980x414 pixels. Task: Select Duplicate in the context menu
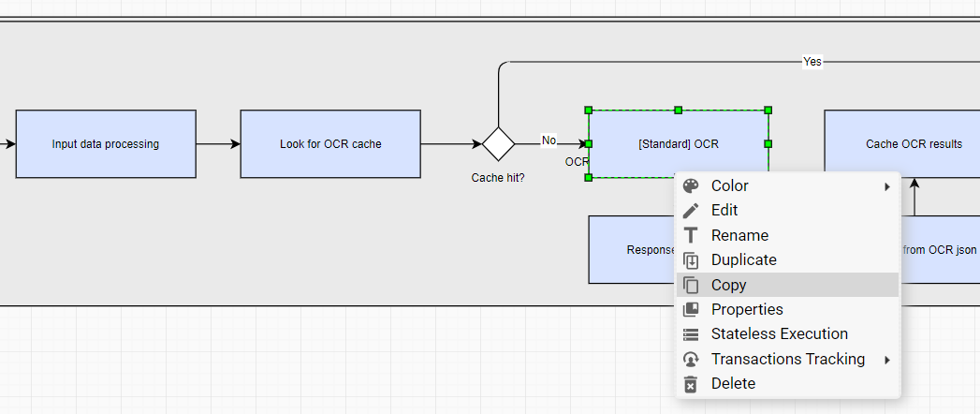(x=787, y=260)
